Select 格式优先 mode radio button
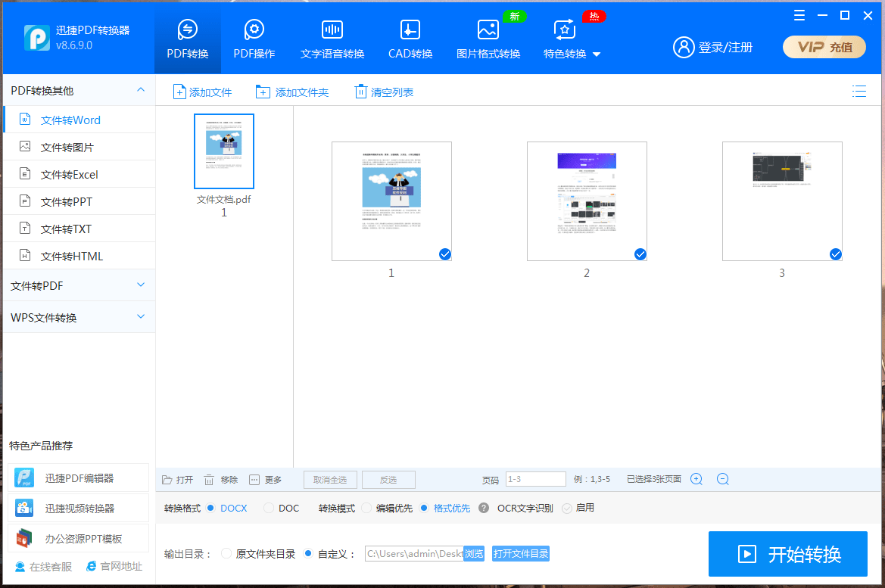885x588 pixels. pyautogui.click(x=424, y=508)
